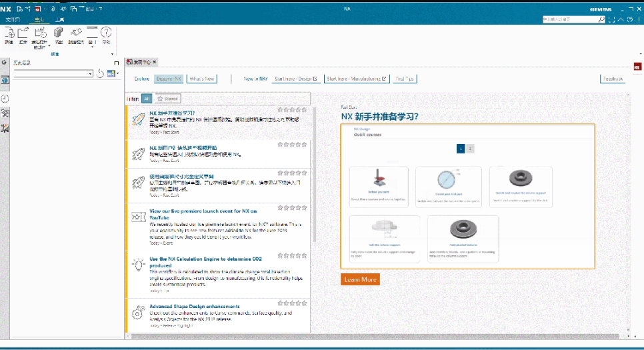Viewport: 644px width, 350px height.
Task: Open the bottom resource bar icon
Action: [5, 129]
